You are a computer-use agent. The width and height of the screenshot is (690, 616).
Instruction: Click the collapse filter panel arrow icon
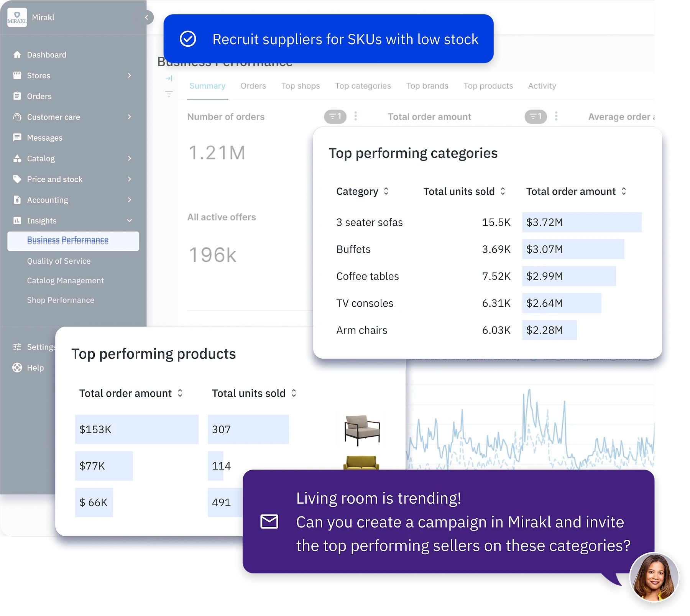pos(169,79)
